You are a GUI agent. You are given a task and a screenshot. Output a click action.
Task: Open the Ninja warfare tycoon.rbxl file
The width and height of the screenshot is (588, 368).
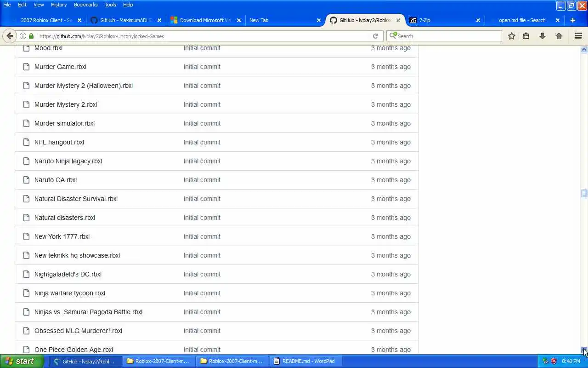click(70, 293)
